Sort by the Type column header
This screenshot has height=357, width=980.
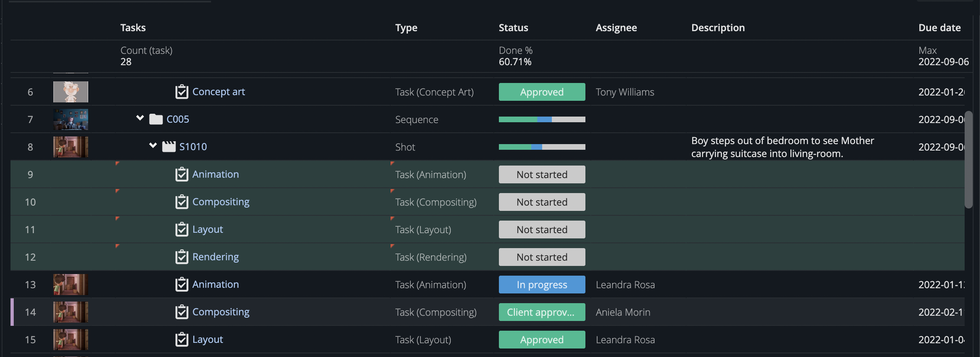[x=406, y=28]
